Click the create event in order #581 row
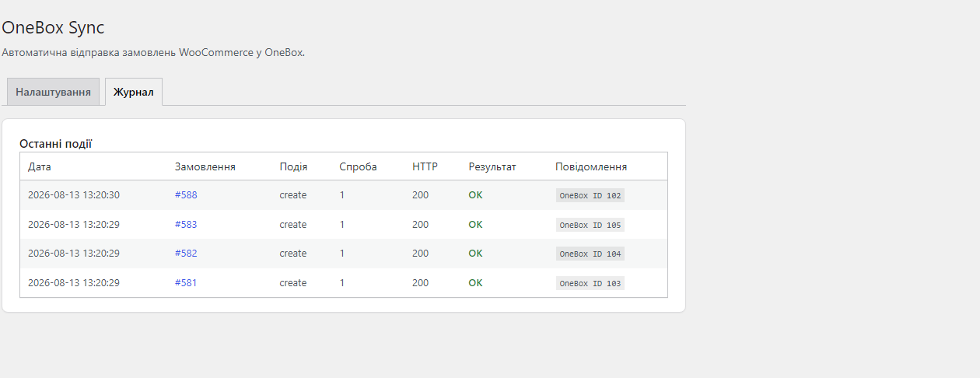Image resolution: width=980 pixels, height=378 pixels. 293,283
